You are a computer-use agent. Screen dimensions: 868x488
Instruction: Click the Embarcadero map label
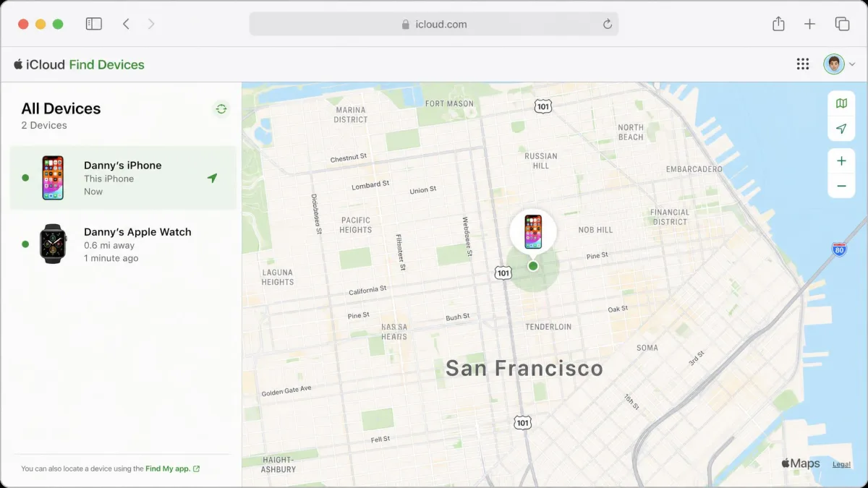[694, 169]
